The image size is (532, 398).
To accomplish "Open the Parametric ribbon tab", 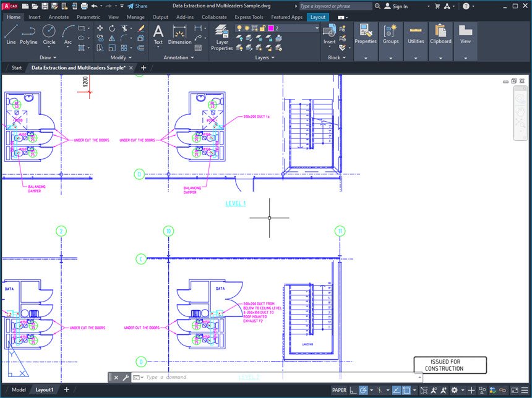I will coord(88,17).
